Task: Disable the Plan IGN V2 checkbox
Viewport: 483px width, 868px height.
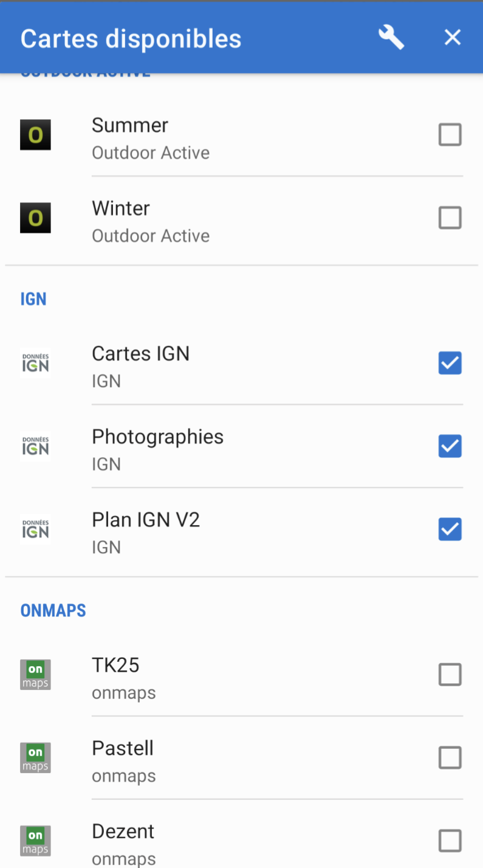Action: pyautogui.click(x=450, y=530)
